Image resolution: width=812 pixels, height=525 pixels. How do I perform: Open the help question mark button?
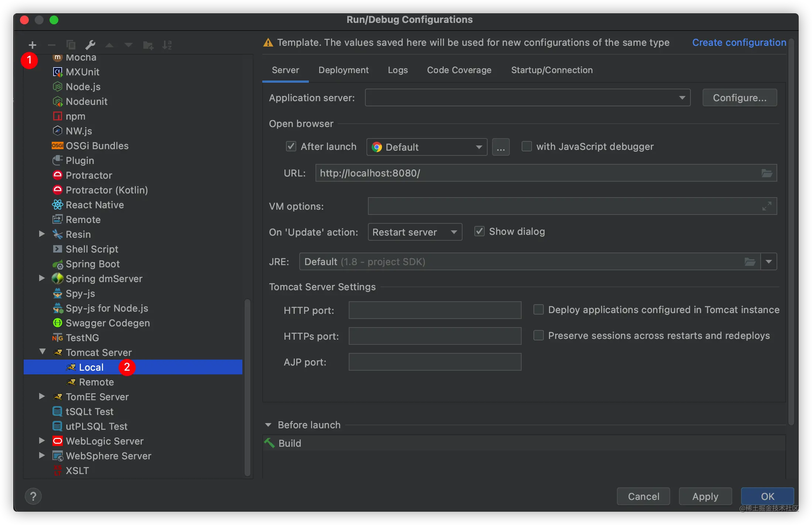(x=33, y=497)
